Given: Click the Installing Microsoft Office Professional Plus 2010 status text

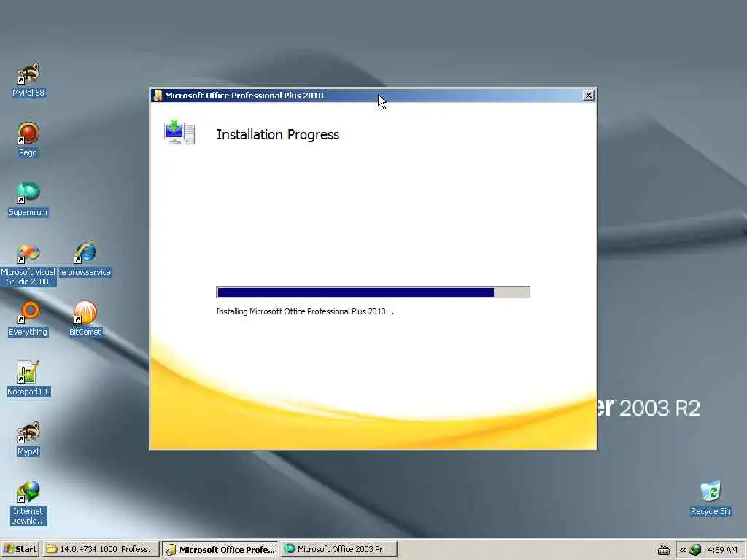Looking at the screenshot, I should click(x=305, y=311).
